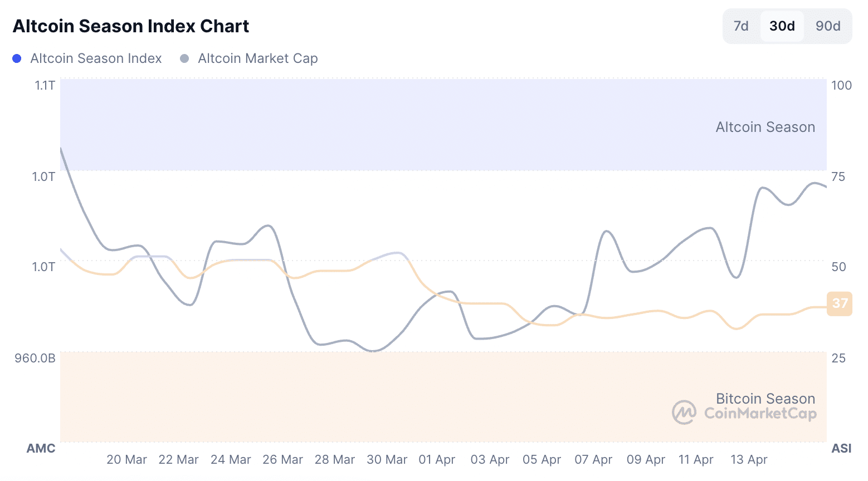This screenshot has height=481, width=868.
Task: Click the Bitcoin Season label in the chart
Action: point(765,399)
